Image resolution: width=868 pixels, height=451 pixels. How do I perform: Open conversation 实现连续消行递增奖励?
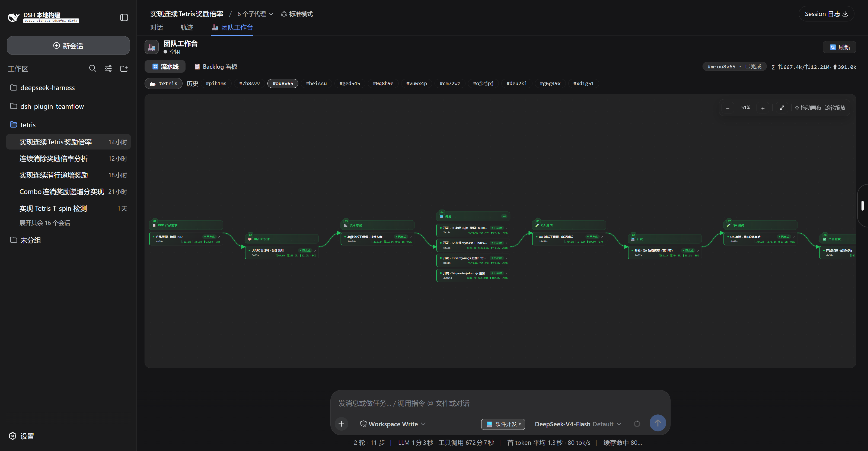[68, 175]
